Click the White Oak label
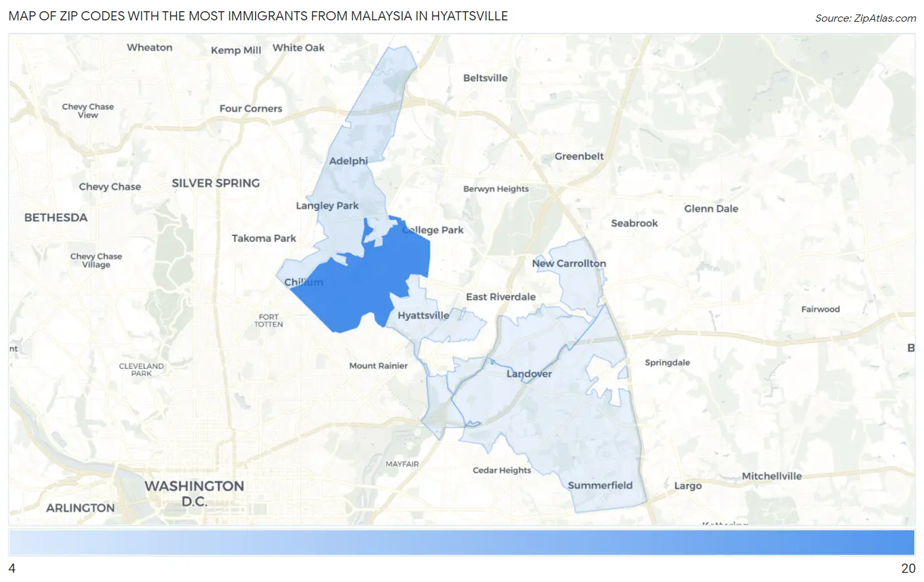Screen dimensions: 924x582 [298, 47]
